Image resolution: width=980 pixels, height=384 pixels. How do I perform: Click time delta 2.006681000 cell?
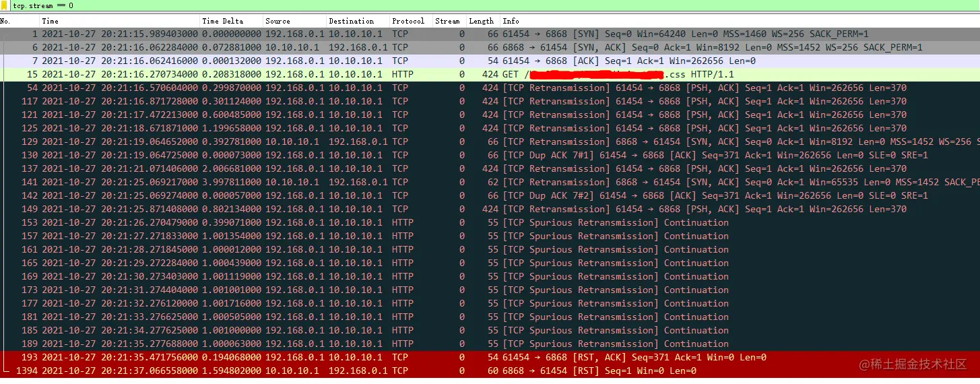pos(231,168)
